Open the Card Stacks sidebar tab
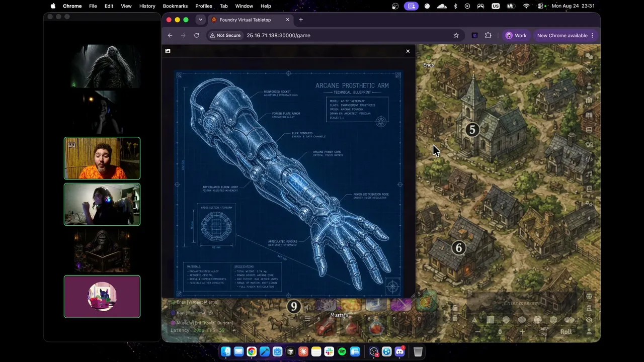 tap(589, 144)
